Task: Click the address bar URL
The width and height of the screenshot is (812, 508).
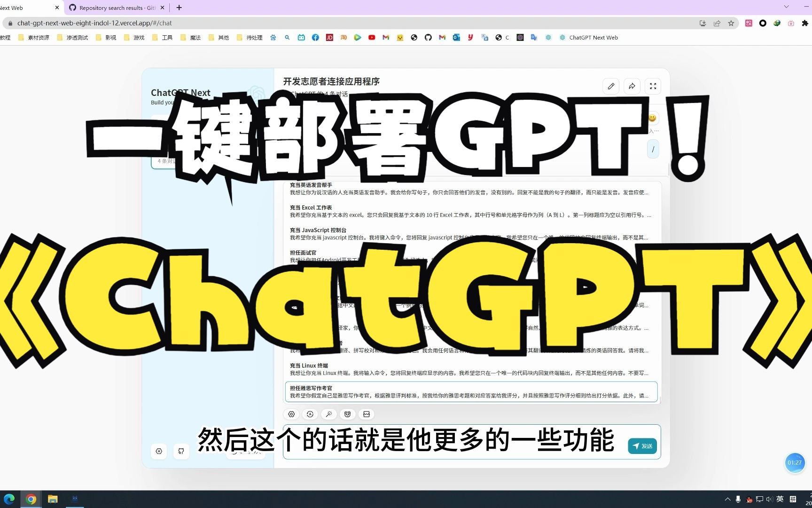Action: (94, 23)
